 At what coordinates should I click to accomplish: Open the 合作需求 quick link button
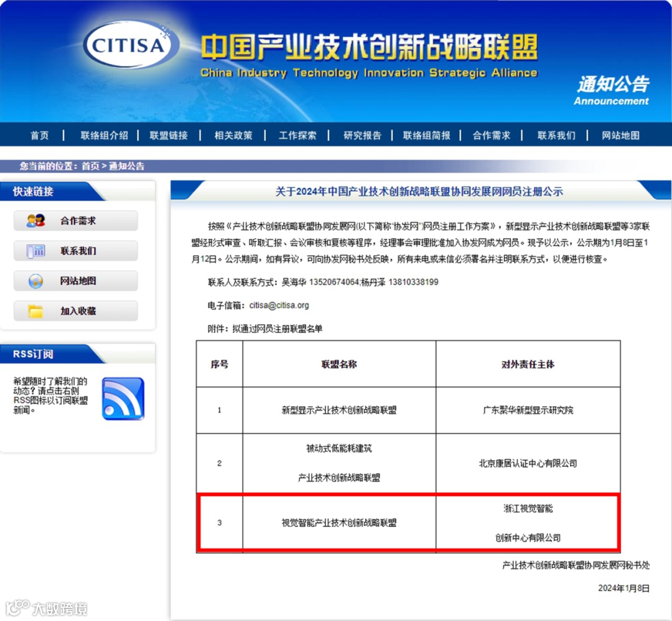click(76, 221)
